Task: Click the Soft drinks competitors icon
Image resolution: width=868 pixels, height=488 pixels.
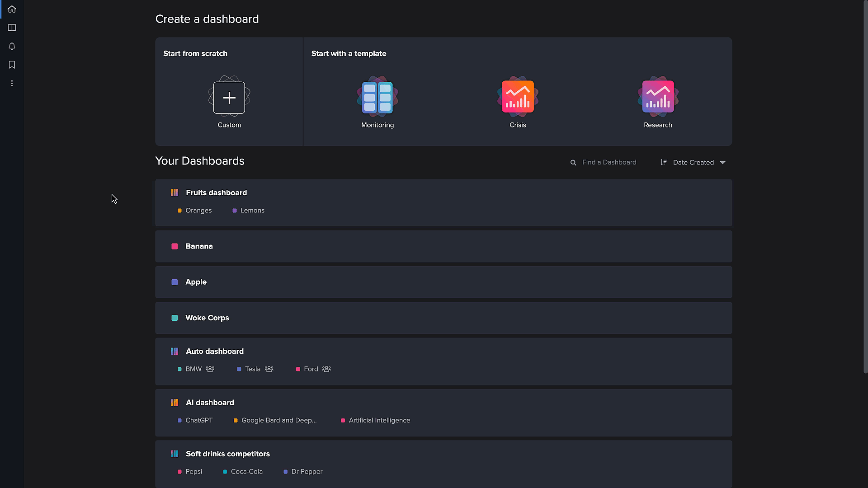Action: coord(175,454)
